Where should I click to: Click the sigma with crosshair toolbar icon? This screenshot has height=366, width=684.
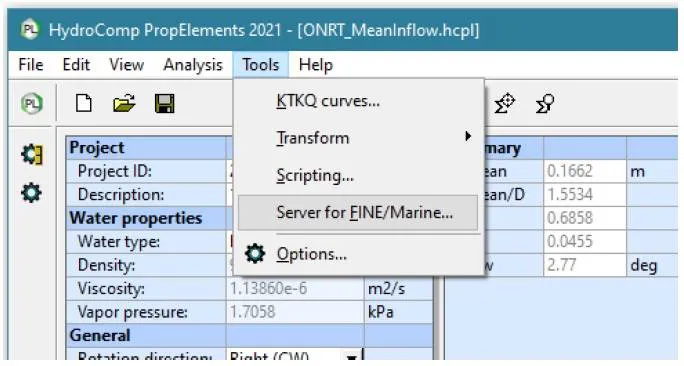coord(505,103)
